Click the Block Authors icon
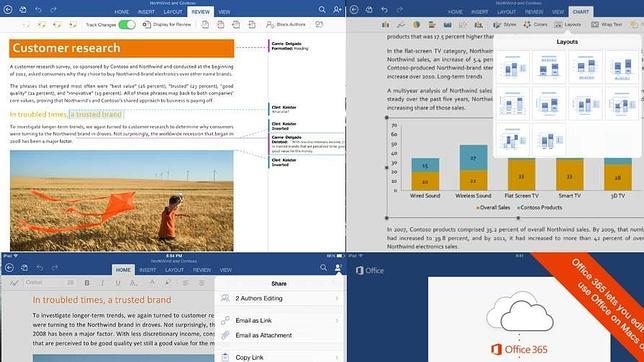Image resolution: width=644 pixels, height=362 pixels. click(x=270, y=25)
